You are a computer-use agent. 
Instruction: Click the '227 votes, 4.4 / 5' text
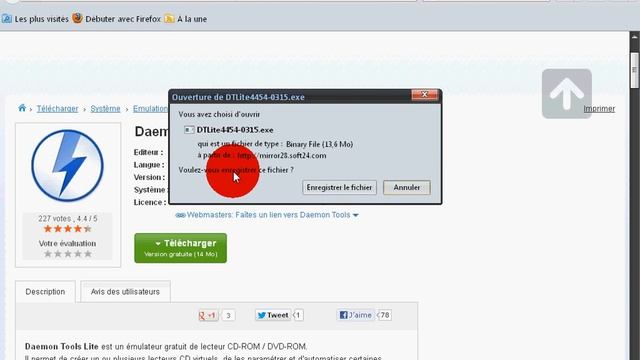[x=68, y=218]
